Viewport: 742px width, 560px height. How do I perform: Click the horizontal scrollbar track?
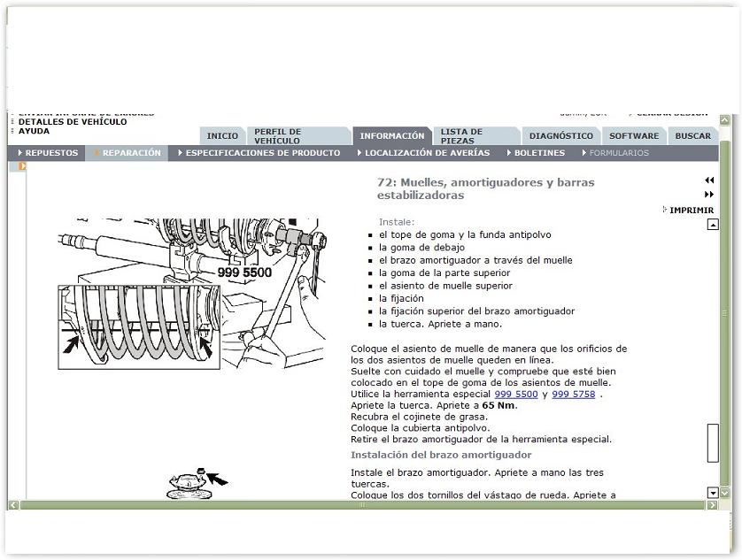[363, 505]
